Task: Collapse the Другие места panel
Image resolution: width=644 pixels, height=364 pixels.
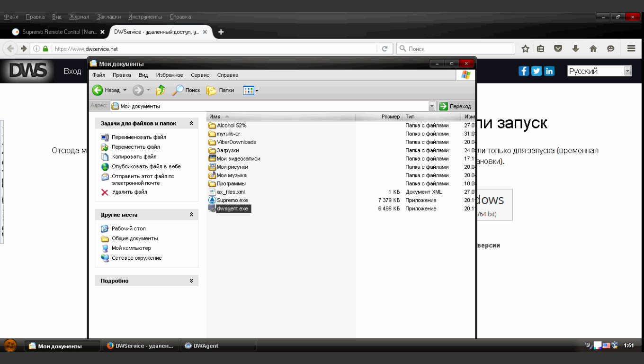Action: pos(191,215)
